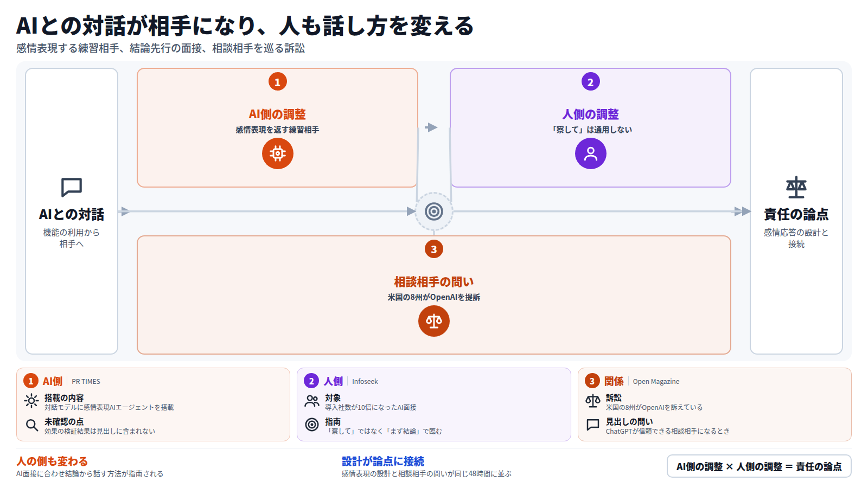Click the Open Magazine source label
The image size is (868, 488).
[x=656, y=382]
